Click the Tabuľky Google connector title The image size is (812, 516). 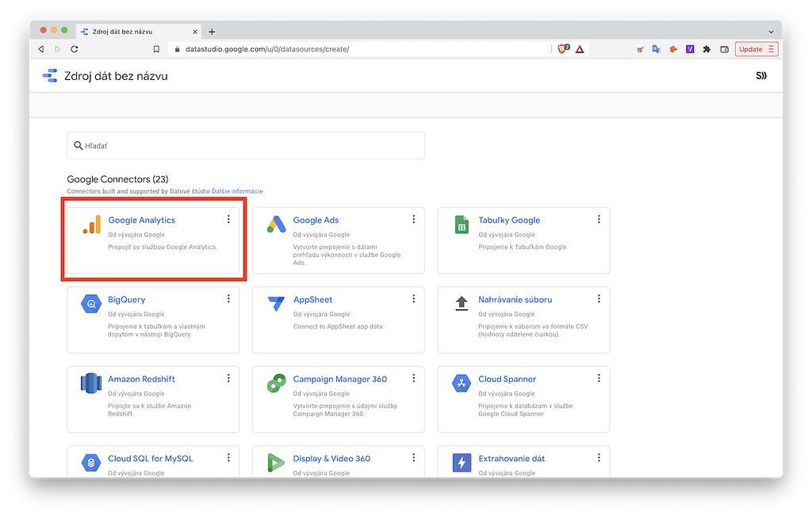(x=509, y=220)
